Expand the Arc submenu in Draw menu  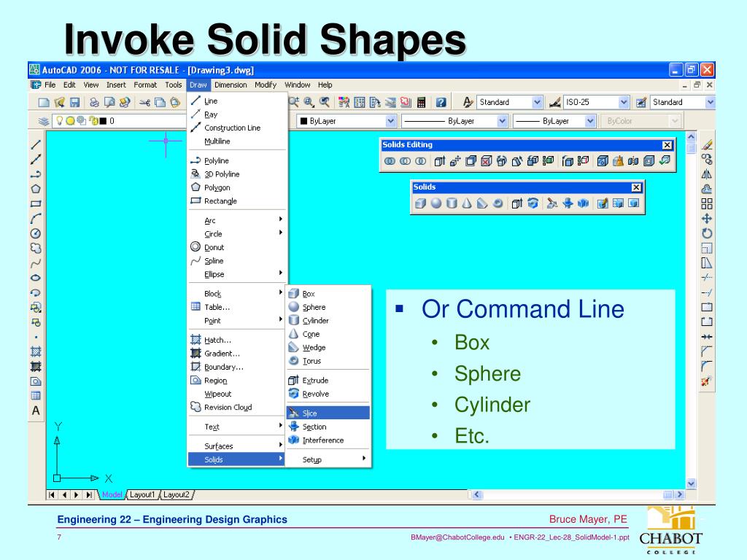(x=237, y=220)
